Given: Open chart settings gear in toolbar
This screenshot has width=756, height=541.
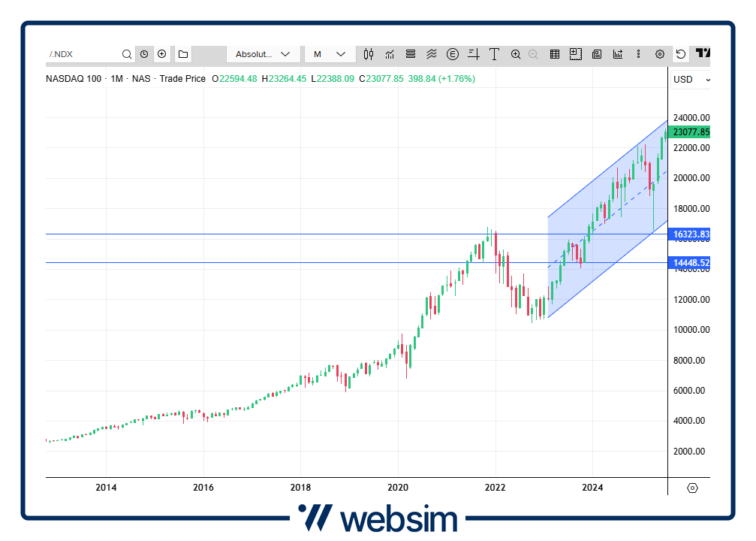Looking at the screenshot, I should pos(660,54).
